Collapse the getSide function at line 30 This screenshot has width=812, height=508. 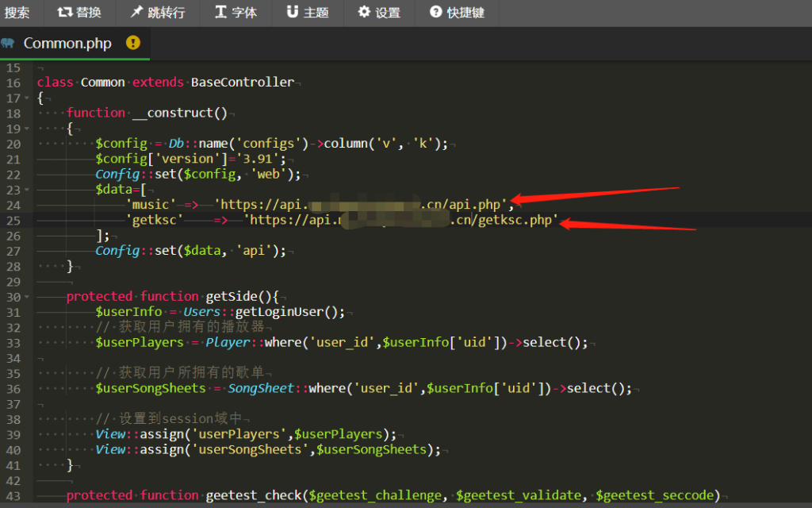[28, 296]
